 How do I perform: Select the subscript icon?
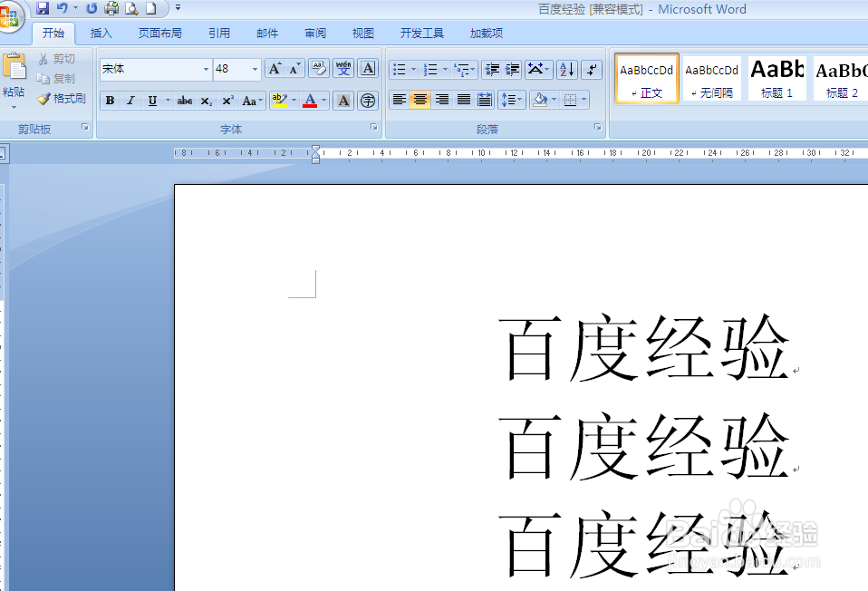click(205, 100)
